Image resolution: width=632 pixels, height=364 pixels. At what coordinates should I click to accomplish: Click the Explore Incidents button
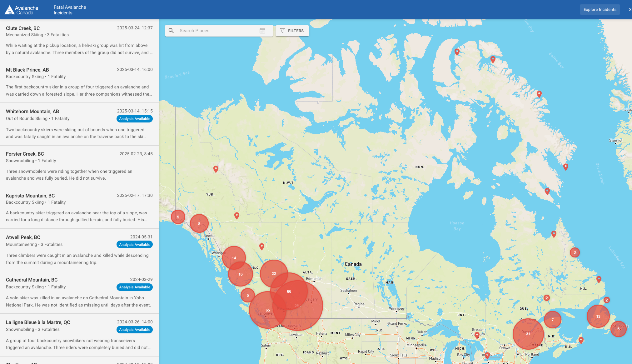[x=600, y=9]
